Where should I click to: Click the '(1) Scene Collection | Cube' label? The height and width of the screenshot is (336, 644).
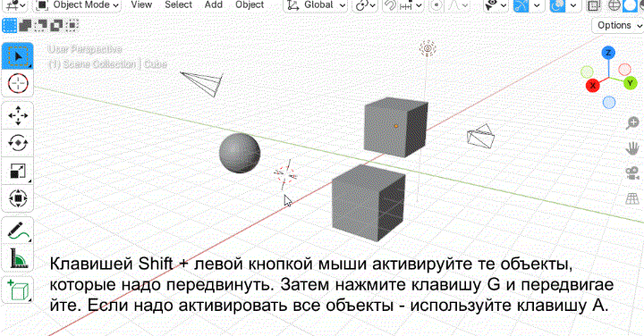[107, 64]
